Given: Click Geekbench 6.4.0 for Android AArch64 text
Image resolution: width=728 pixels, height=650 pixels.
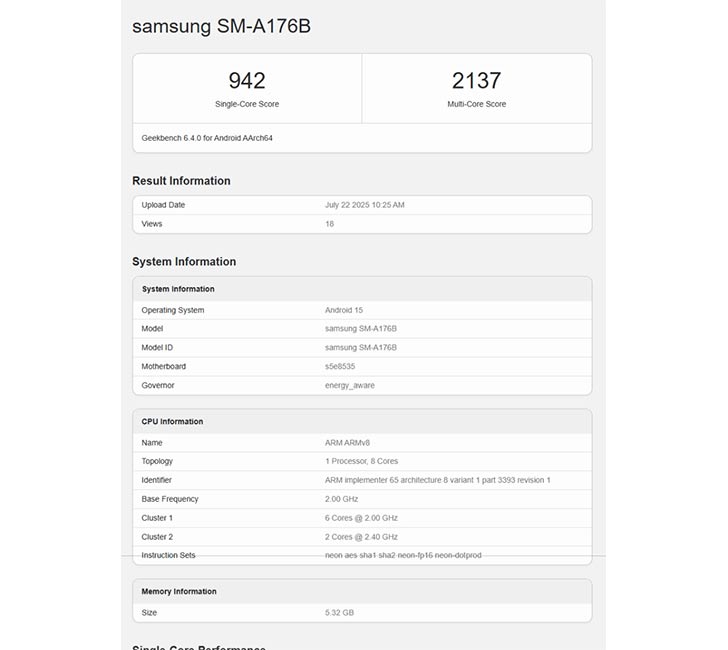Looking at the screenshot, I should click(207, 138).
